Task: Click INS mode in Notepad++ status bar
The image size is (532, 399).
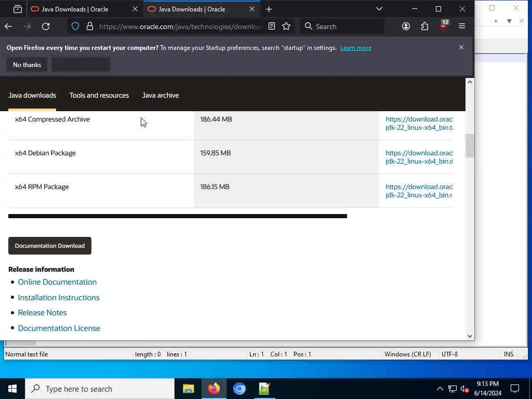Action: pyautogui.click(x=509, y=354)
